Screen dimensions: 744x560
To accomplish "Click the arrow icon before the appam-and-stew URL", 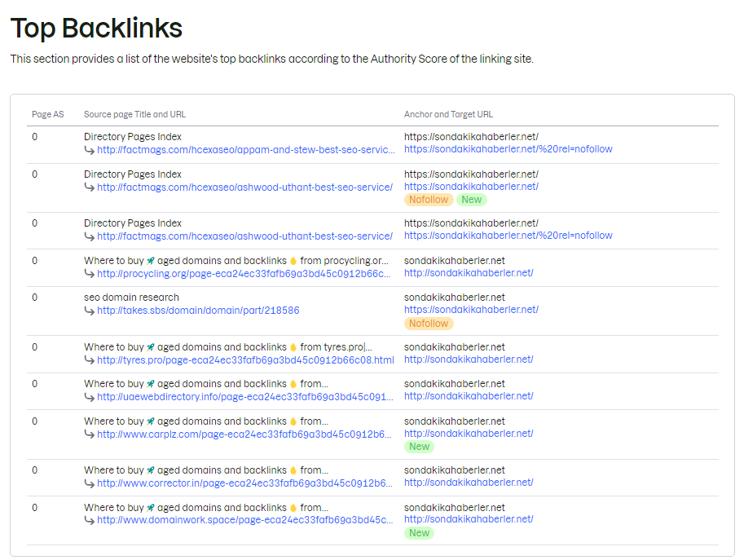I will click(89, 150).
